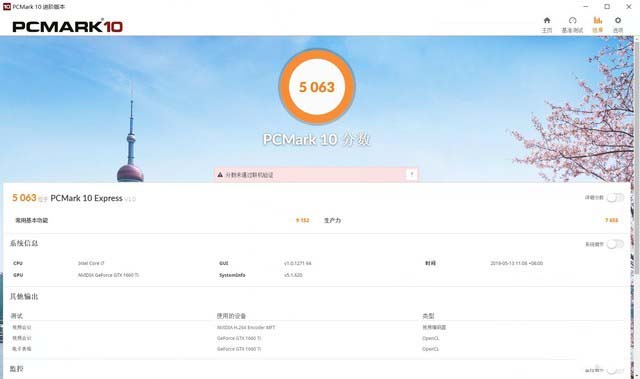640x379 pixels.
Task: Click the vertical scrollbar on the right edge
Action: pyautogui.click(x=637, y=155)
